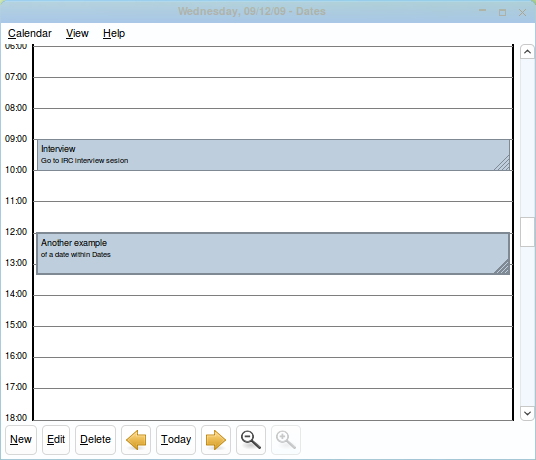The image size is (536, 460).
Task: Maximize the Dates window
Action: coord(502,13)
